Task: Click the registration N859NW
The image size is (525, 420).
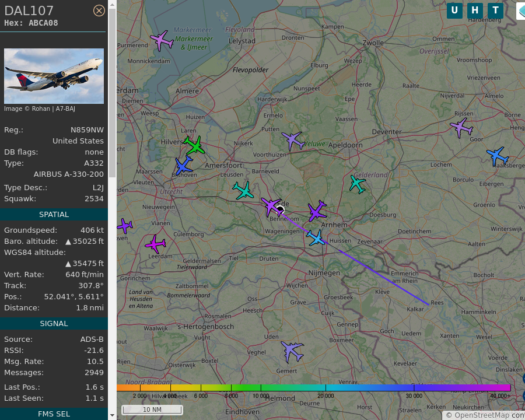Action: pos(87,130)
